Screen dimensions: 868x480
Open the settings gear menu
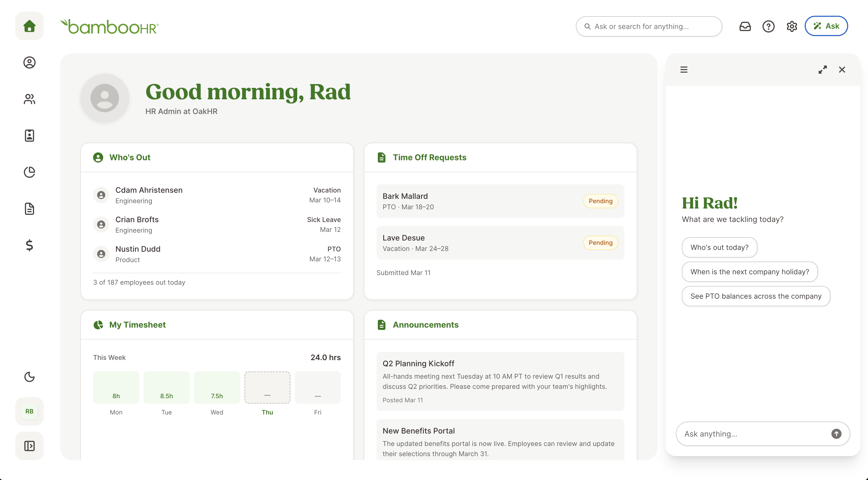791,26
